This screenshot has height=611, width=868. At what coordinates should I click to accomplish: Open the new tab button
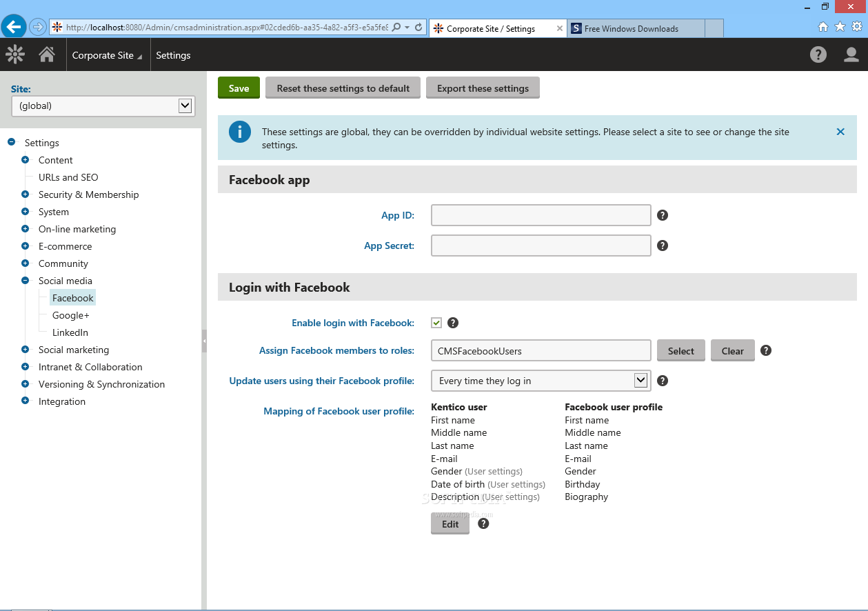(714, 28)
